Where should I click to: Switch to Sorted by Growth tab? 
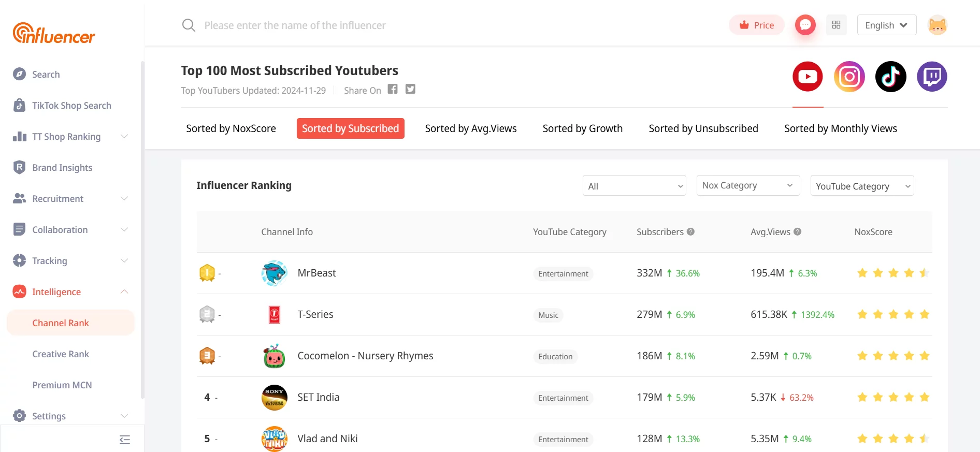tap(583, 128)
